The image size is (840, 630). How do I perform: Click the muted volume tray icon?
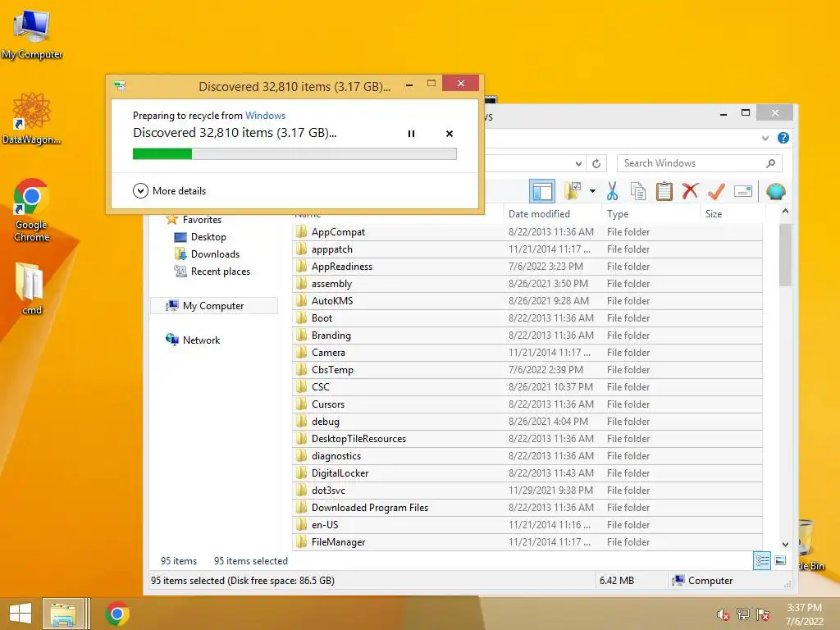[723, 614]
